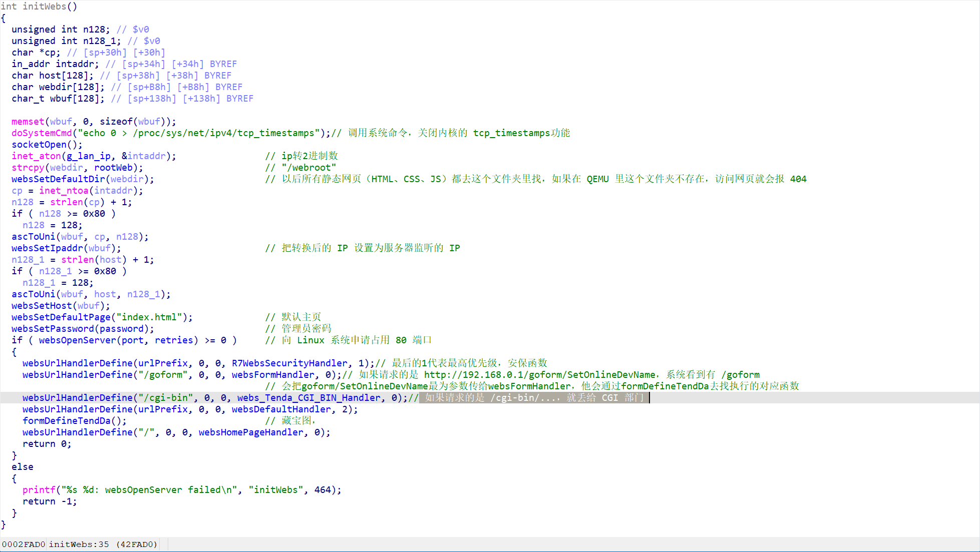Click the inet_ntoa function name

64,190
